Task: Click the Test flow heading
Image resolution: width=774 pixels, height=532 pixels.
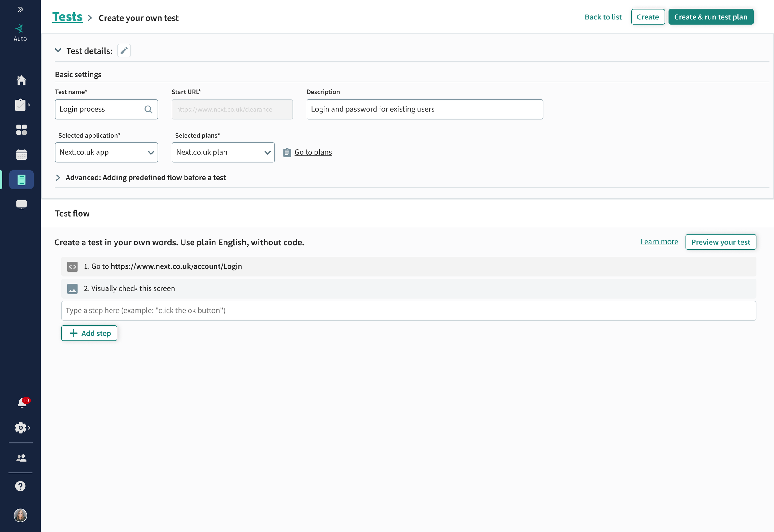Action: (72, 213)
